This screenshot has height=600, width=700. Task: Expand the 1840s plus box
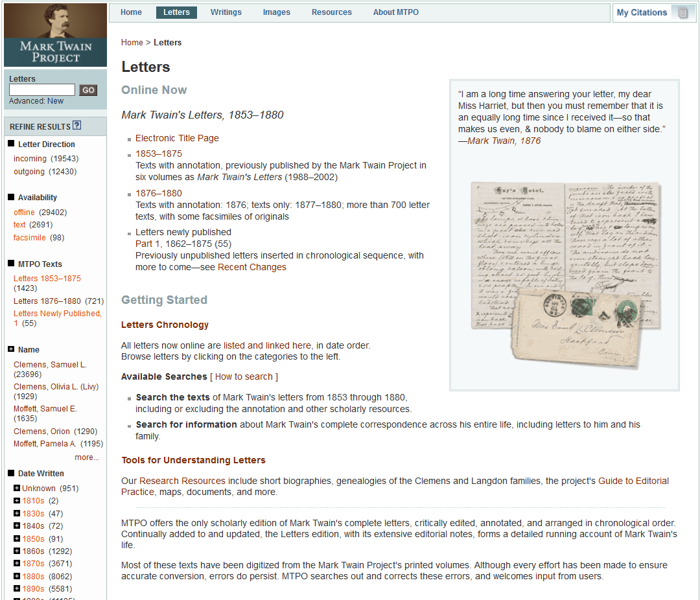[17, 525]
